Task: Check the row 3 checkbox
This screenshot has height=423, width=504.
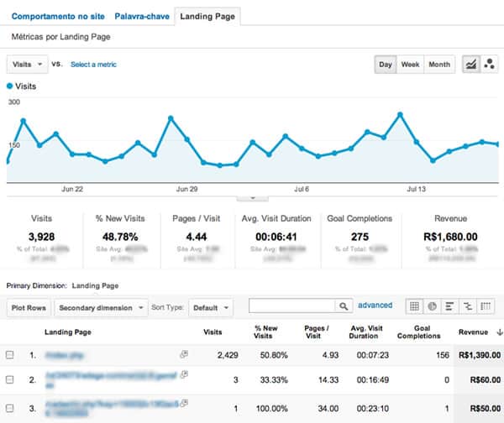Action: tap(9, 408)
